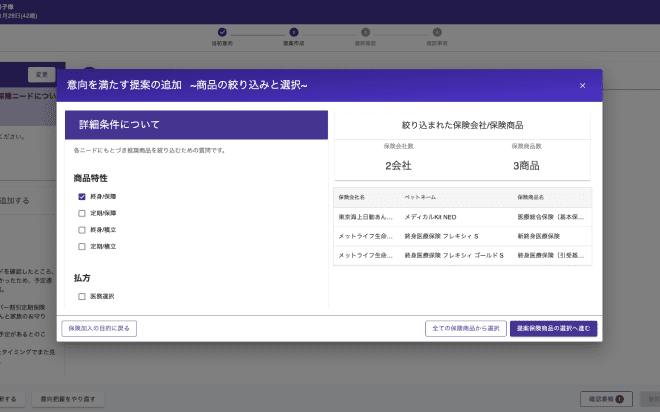Click 意向把握をやり直す button in background page
The height and width of the screenshot is (412, 660).
click(68, 399)
